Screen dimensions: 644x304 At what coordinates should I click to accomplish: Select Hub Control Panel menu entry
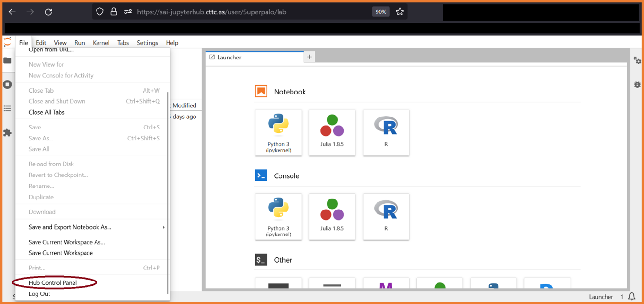point(53,283)
